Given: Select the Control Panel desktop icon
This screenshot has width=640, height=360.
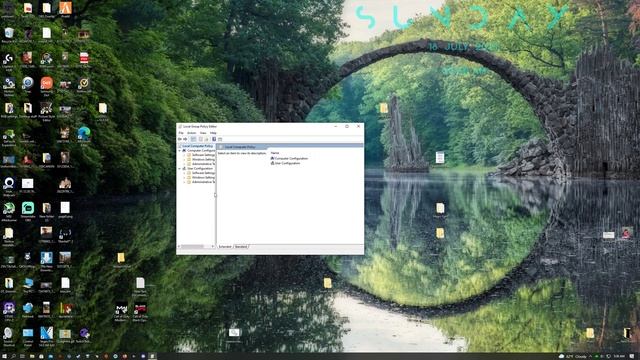Looking at the screenshot, I should point(27,336).
